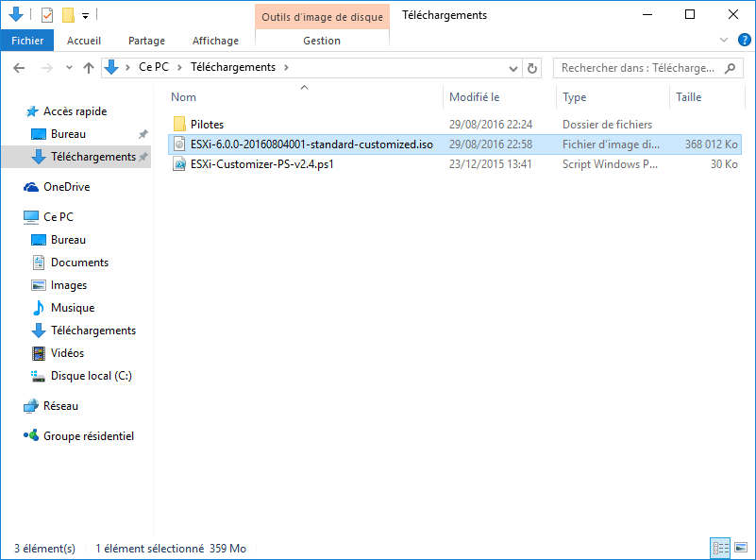This screenshot has height=560, width=756.
Task: Expand the ribbon with the chevron
Action: click(724, 40)
